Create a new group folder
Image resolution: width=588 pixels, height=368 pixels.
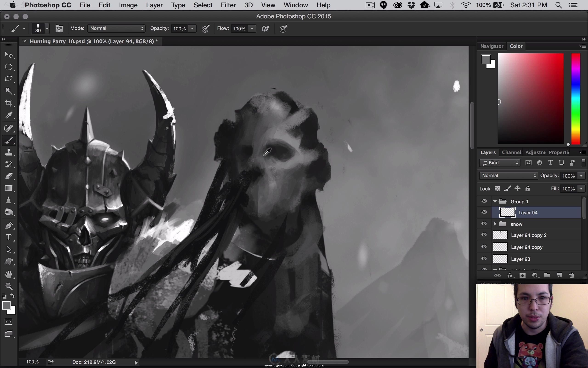547,275
